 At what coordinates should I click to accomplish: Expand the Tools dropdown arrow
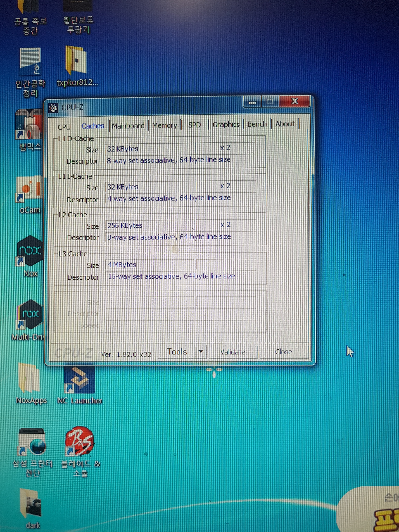(201, 351)
